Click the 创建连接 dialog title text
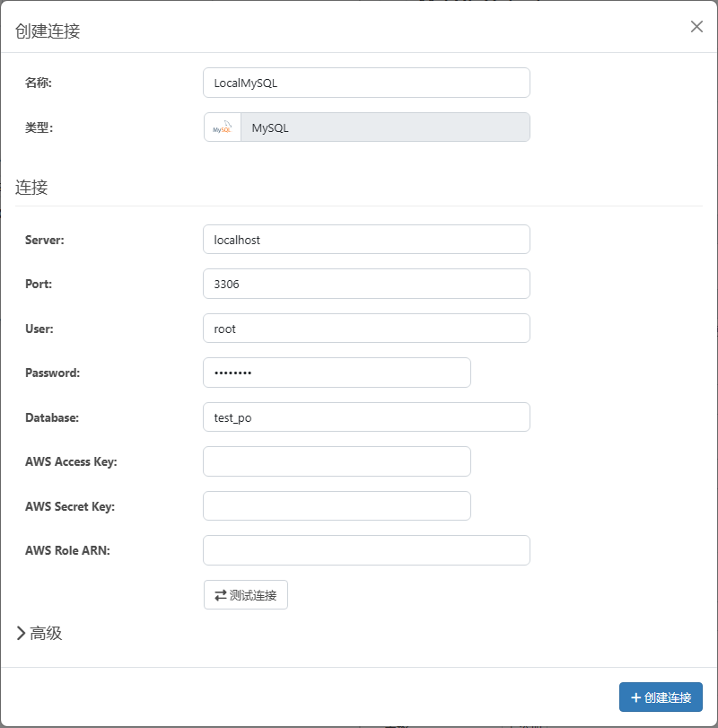718x728 pixels. click(x=48, y=31)
